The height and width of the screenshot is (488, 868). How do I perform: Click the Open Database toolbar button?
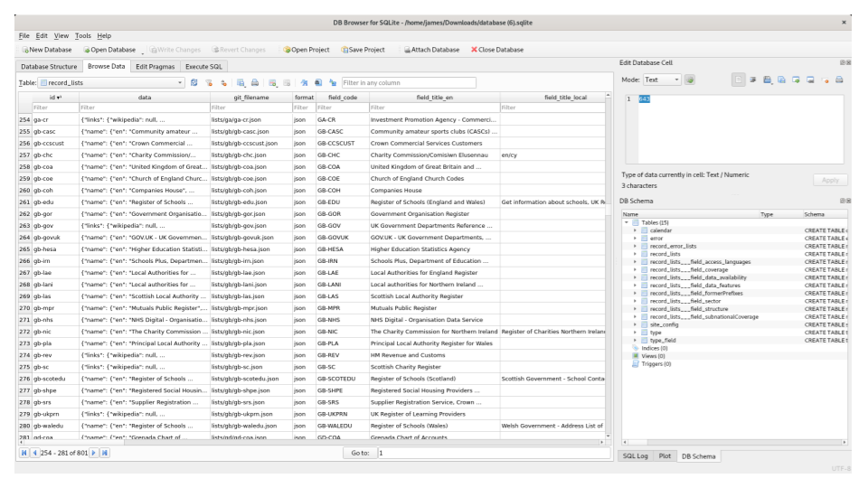[109, 50]
